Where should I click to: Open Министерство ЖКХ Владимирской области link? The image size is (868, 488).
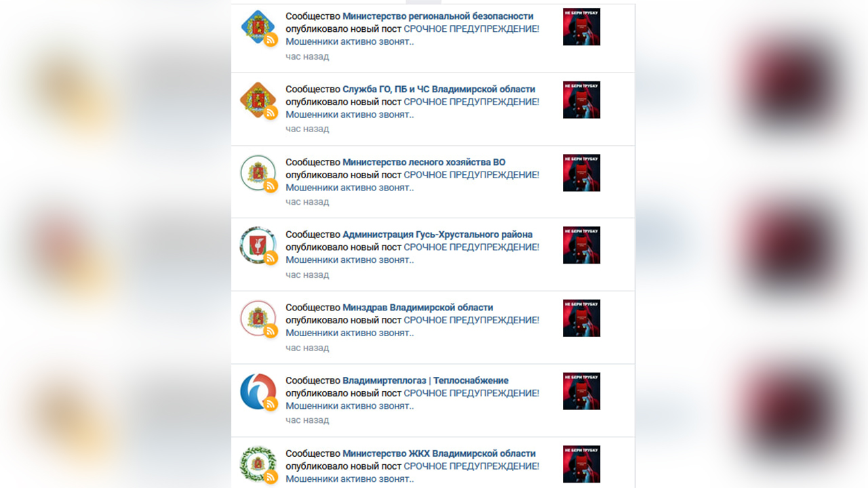click(x=439, y=453)
